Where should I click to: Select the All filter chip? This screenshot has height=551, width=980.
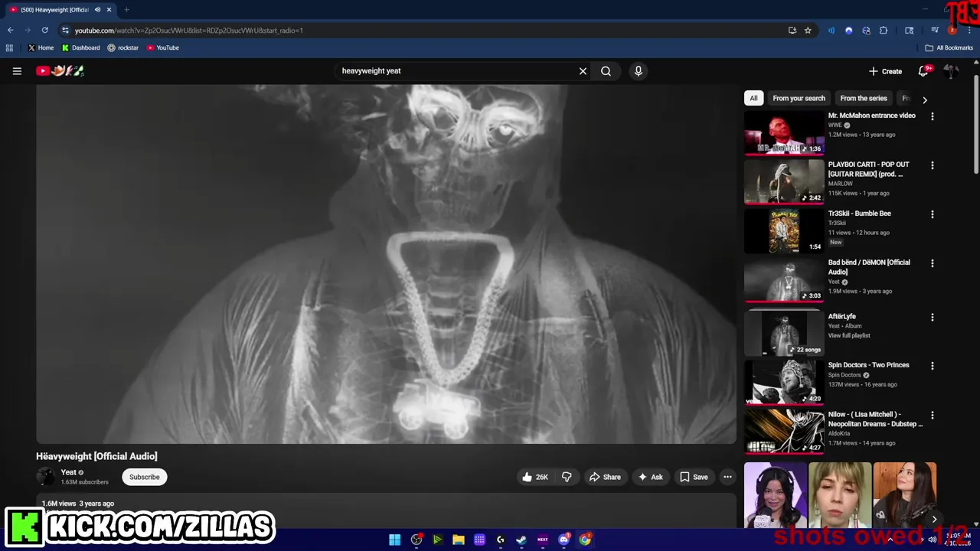click(753, 98)
